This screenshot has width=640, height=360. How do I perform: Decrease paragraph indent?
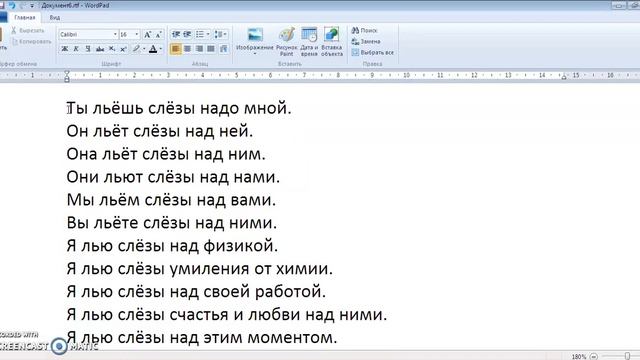[176, 34]
